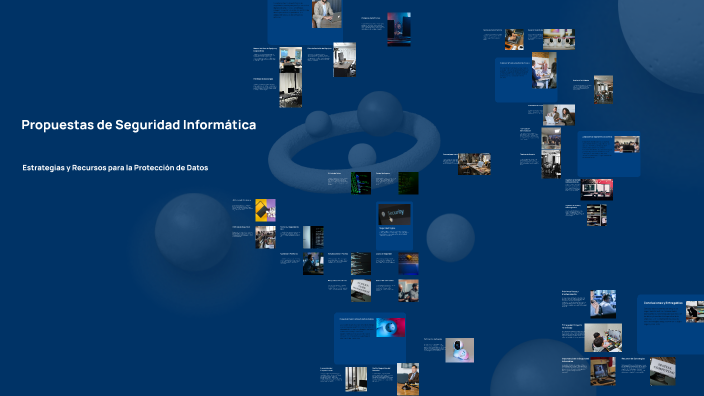This screenshot has width=704, height=396.
Task: Click dark green matrix code thumbnail
Action: pyautogui.click(x=408, y=183)
